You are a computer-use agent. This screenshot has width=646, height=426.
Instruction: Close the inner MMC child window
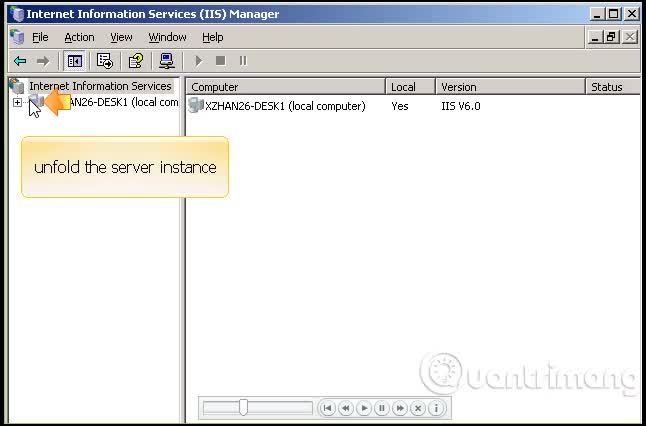[630, 37]
